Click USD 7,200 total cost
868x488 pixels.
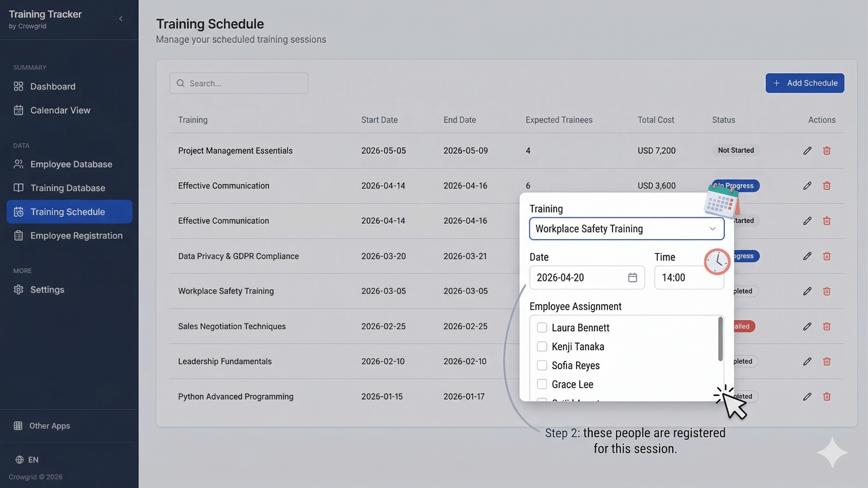[656, 151]
